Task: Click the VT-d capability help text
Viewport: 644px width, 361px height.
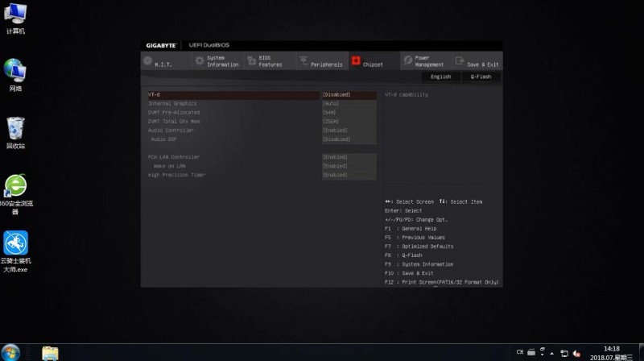Action: [x=407, y=94]
